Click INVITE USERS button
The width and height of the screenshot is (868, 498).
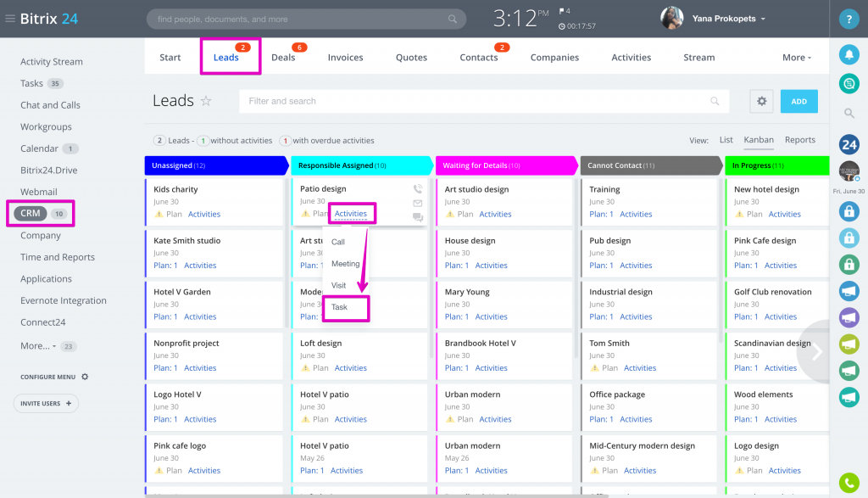tap(46, 403)
